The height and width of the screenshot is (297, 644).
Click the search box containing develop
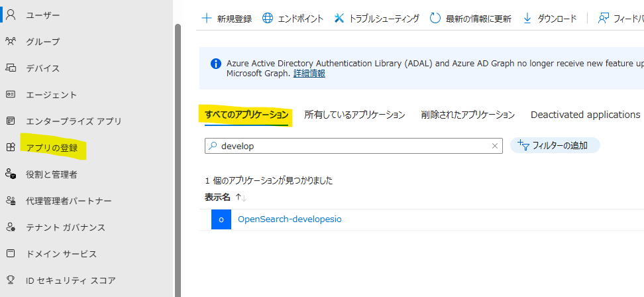point(354,146)
